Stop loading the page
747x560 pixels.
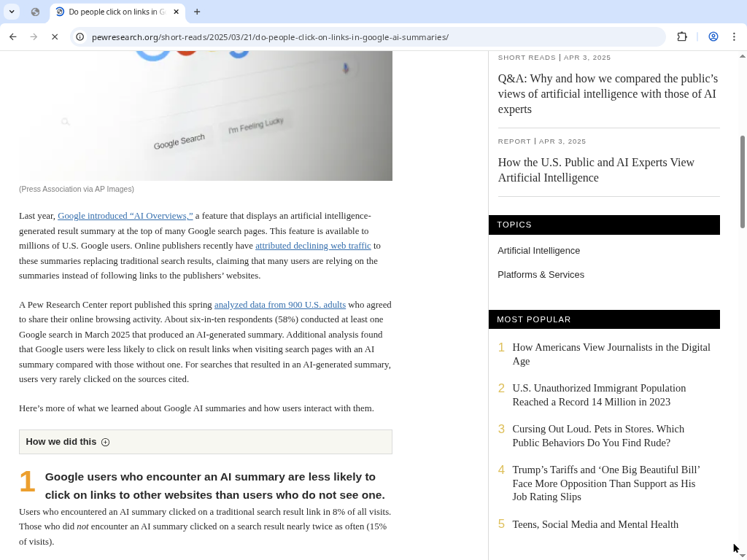(x=55, y=36)
